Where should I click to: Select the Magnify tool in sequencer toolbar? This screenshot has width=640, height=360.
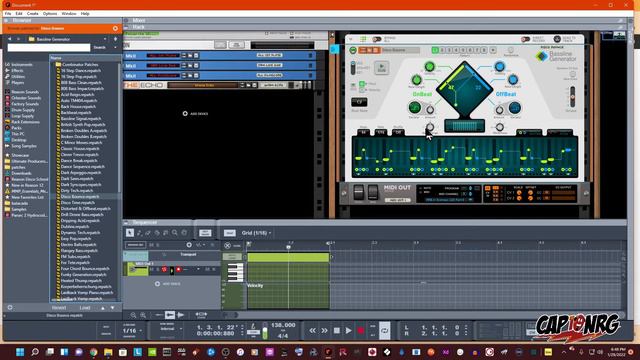(175, 233)
